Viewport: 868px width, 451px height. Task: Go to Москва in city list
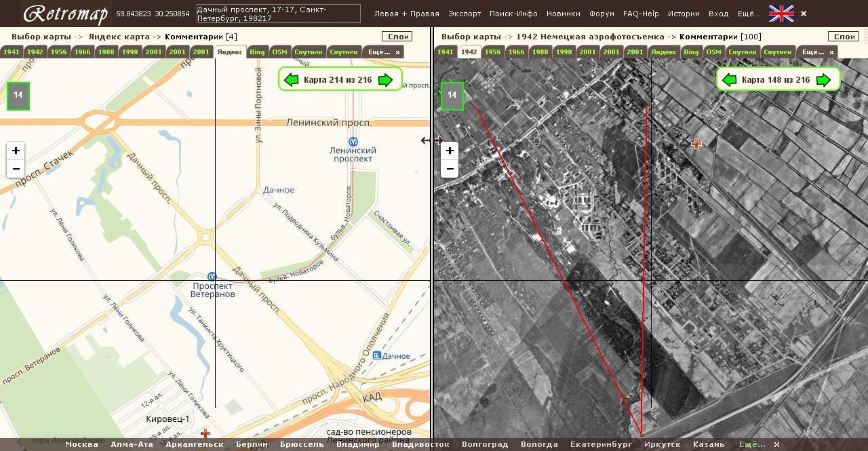(81, 445)
